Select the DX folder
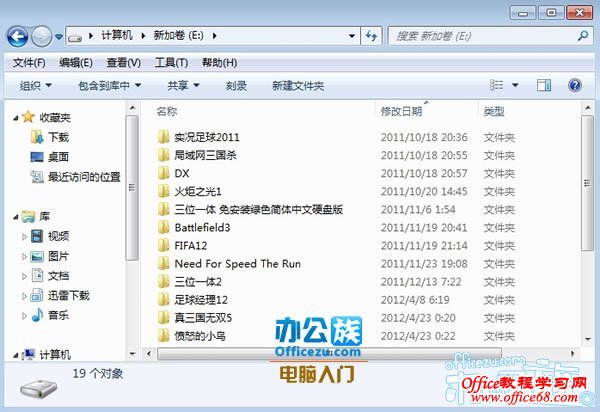This screenshot has height=412, width=600. coord(174,173)
